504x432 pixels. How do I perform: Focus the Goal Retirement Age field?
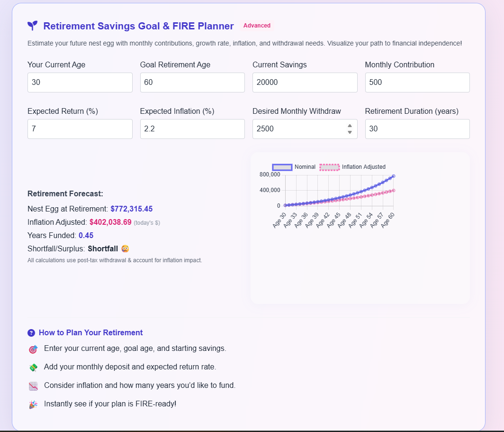click(x=192, y=83)
